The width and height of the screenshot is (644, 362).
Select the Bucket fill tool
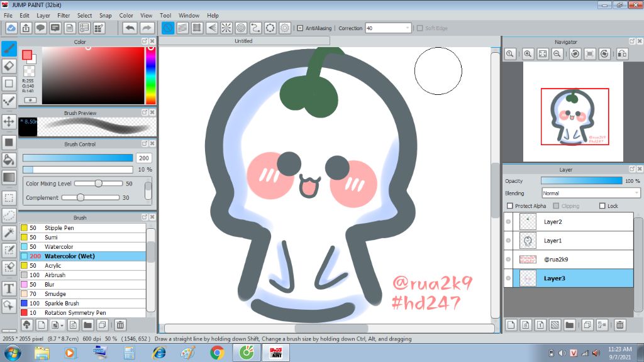point(9,159)
